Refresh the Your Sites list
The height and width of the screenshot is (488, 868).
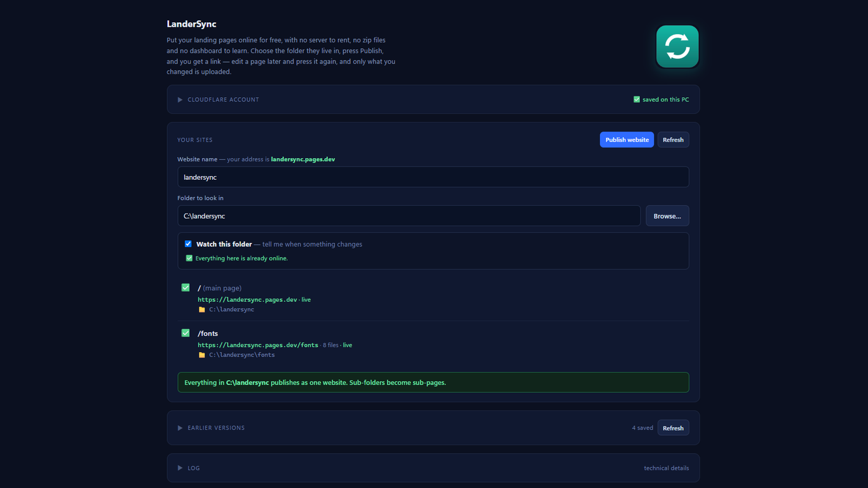click(673, 140)
